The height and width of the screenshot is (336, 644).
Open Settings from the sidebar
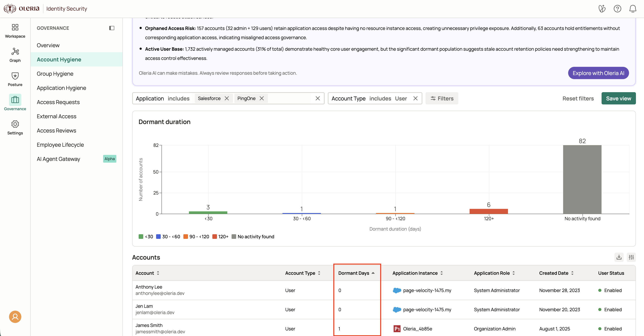coord(15,128)
